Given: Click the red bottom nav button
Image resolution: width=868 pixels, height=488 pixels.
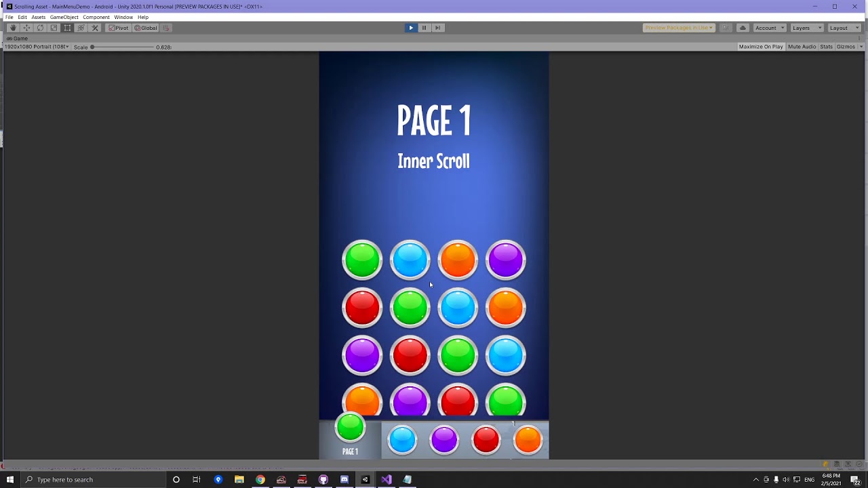Looking at the screenshot, I should tap(486, 440).
